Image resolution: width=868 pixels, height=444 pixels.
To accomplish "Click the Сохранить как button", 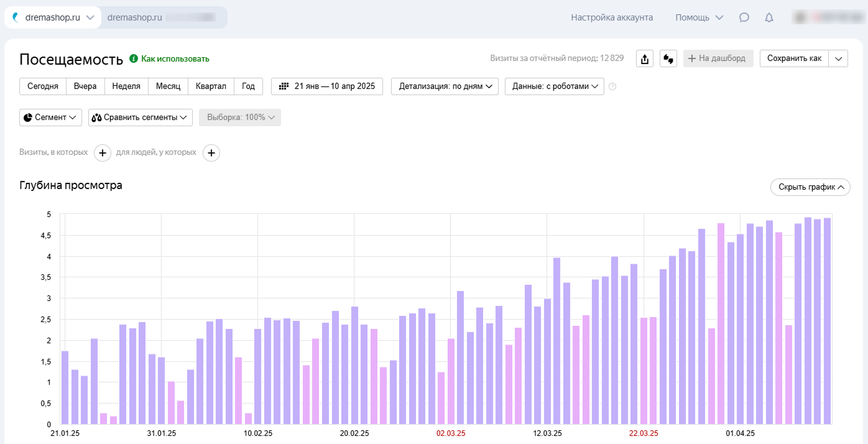I will point(794,58).
